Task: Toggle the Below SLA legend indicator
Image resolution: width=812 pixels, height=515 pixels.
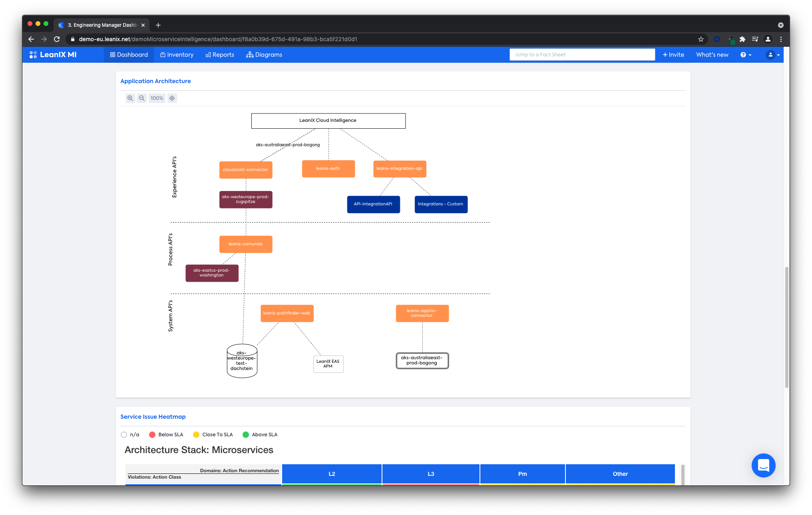Action: (x=152, y=435)
